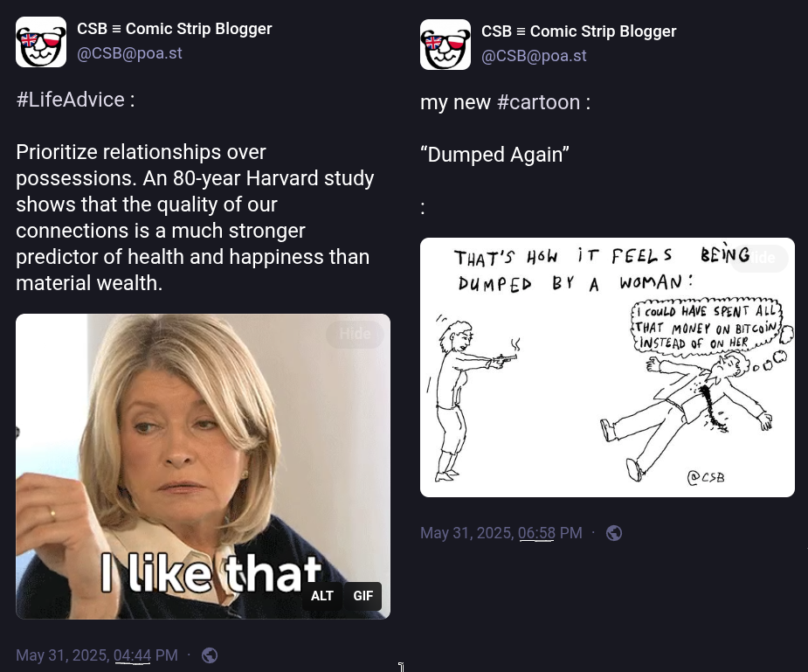Click the globe visibility icon on the right post
Viewport: 808px width, 672px height.
click(614, 533)
